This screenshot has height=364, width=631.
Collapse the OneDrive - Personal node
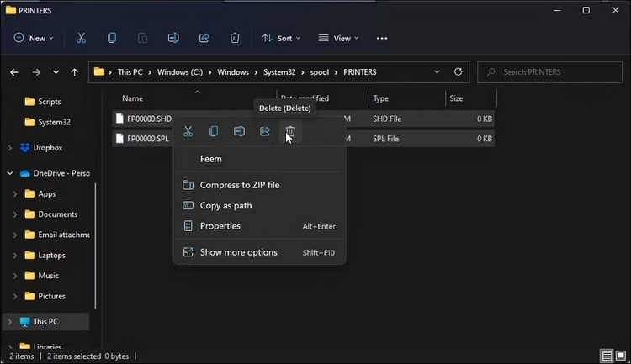click(9, 173)
